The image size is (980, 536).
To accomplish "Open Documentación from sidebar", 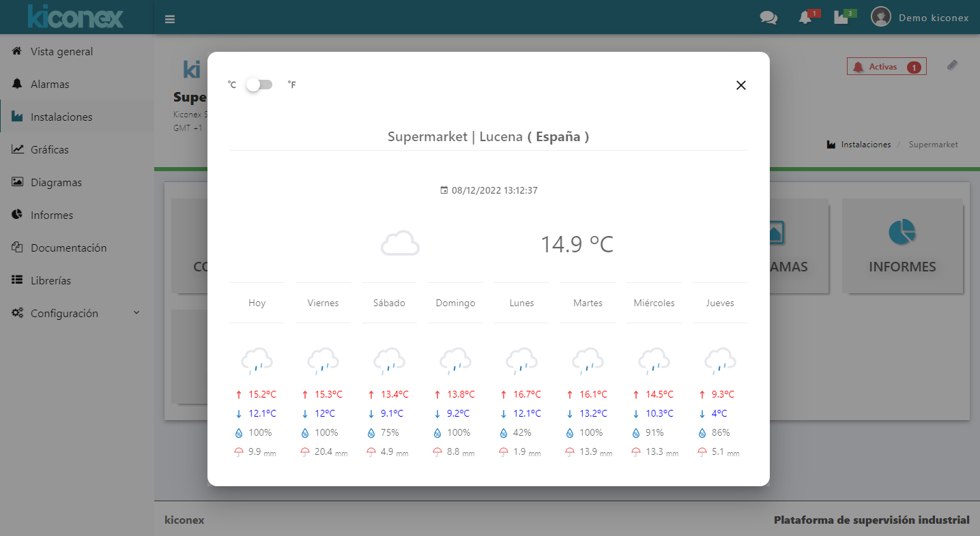I will 68,248.
